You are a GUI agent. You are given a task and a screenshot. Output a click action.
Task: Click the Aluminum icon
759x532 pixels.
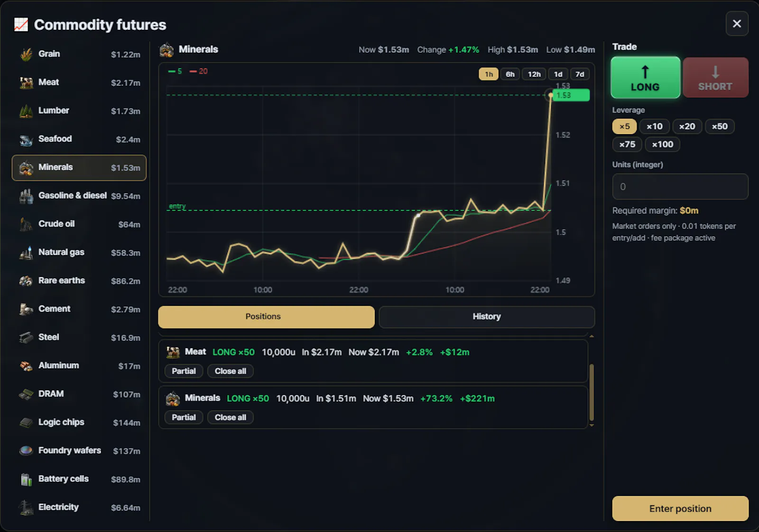tap(26, 366)
